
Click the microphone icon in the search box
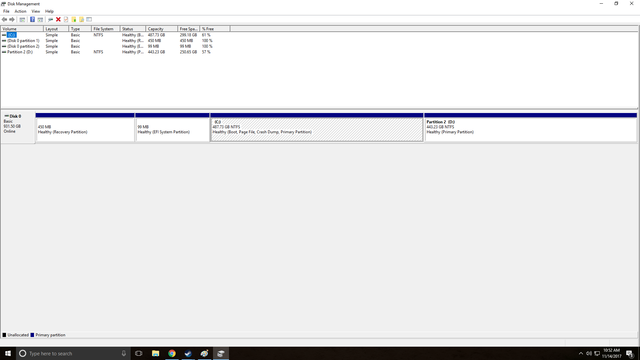click(x=124, y=353)
